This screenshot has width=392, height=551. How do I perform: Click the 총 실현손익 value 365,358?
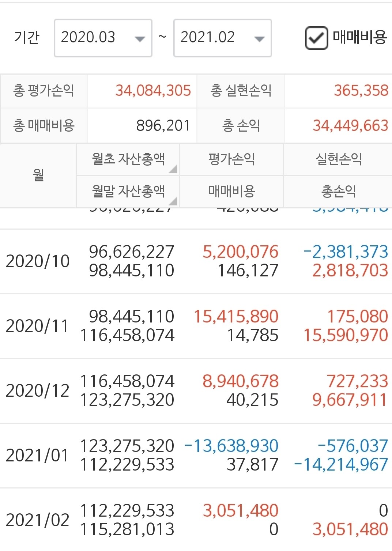tap(361, 91)
